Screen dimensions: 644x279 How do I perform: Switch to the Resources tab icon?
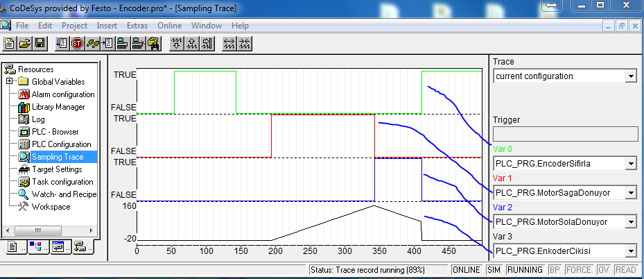[x=82, y=247]
